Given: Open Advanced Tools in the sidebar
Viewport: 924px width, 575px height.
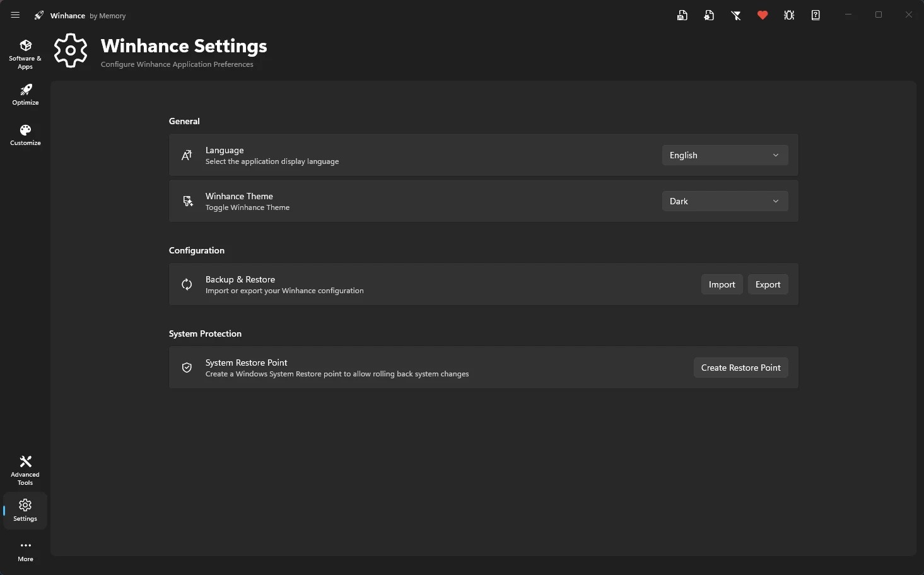Looking at the screenshot, I should coord(25,470).
